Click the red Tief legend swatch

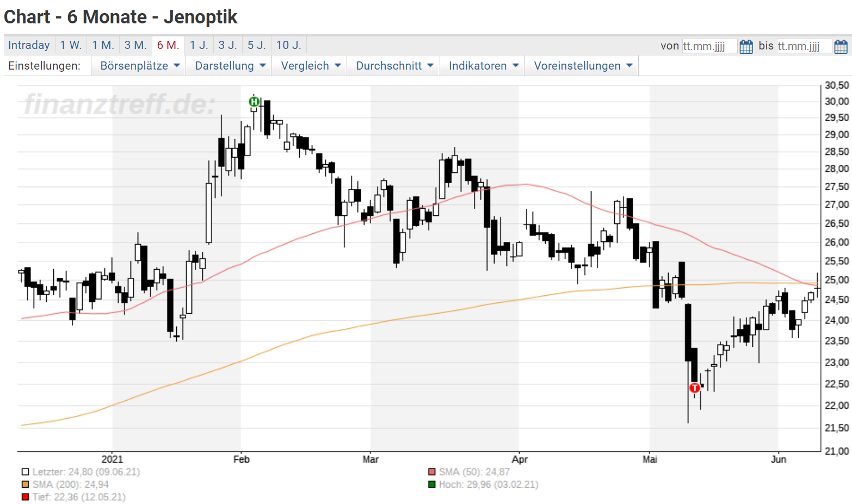click(x=25, y=497)
